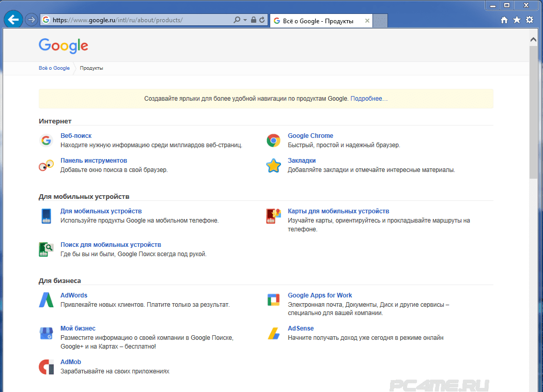Viewport: 543px width, 392px height.
Task: Click the Google Chrome product icon
Action: pyautogui.click(x=273, y=140)
